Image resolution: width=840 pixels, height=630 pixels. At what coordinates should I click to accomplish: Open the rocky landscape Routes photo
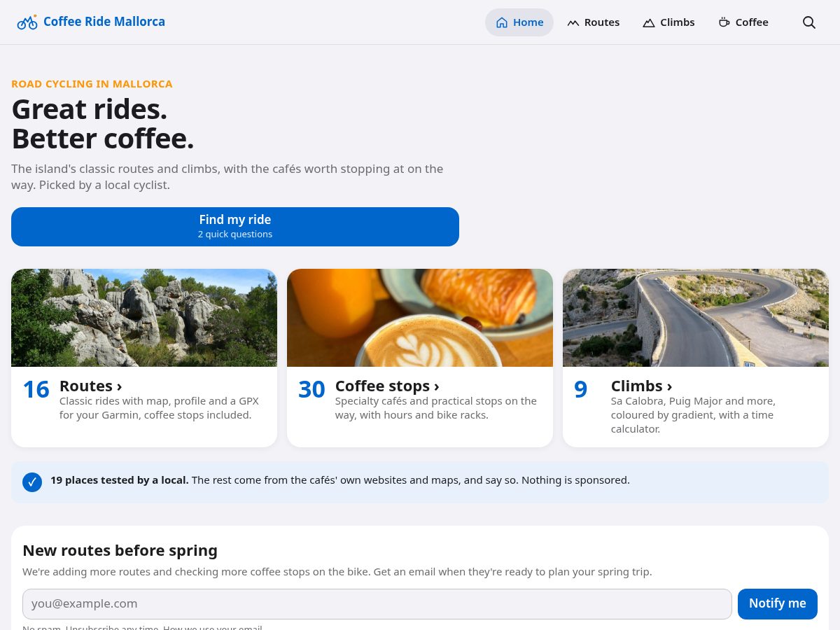tap(144, 318)
